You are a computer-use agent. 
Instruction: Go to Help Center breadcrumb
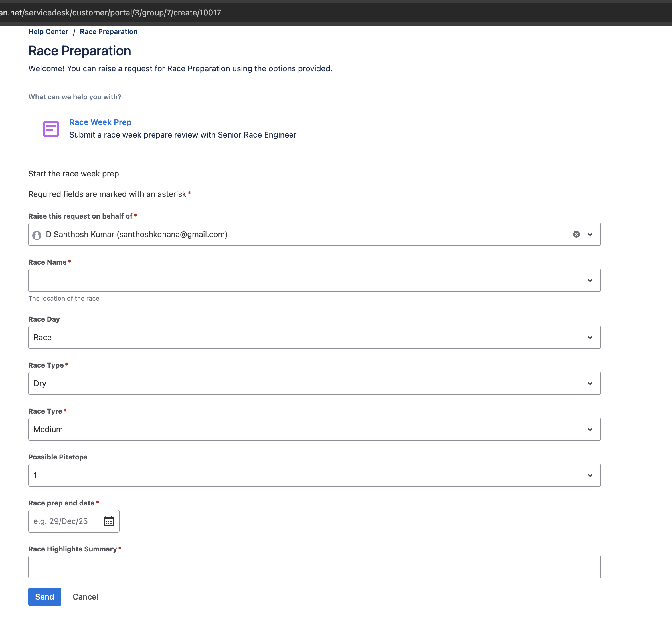48,32
